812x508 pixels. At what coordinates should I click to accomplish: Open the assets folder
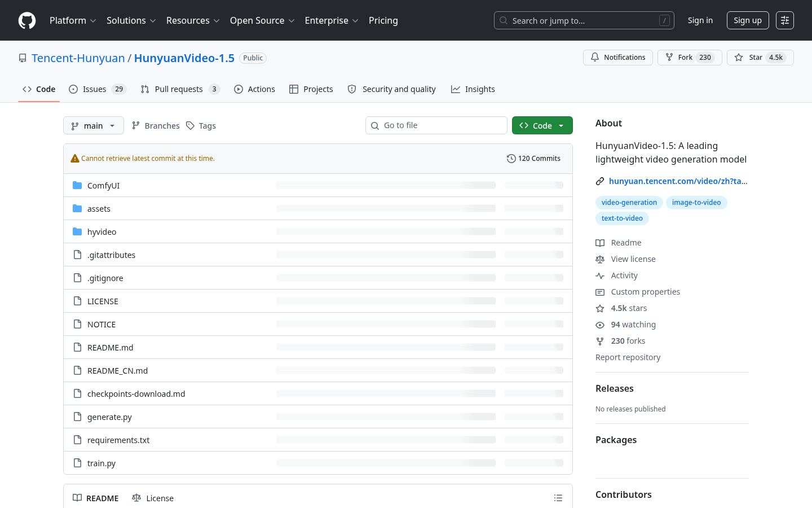99,209
